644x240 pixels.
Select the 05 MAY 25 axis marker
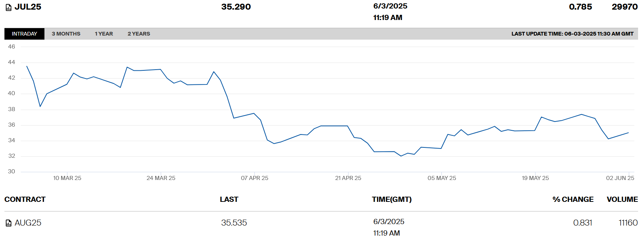click(x=442, y=178)
